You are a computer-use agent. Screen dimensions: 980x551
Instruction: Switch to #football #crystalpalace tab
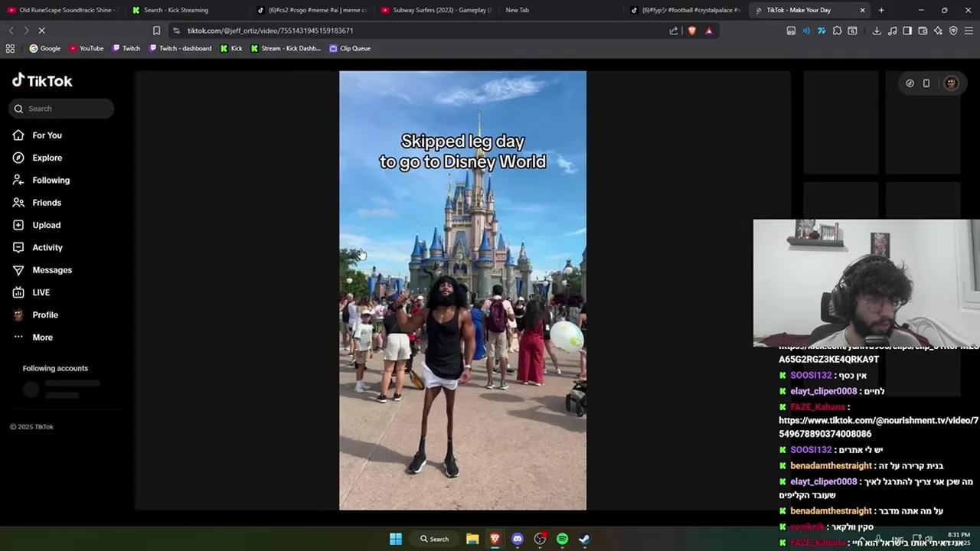(x=684, y=10)
